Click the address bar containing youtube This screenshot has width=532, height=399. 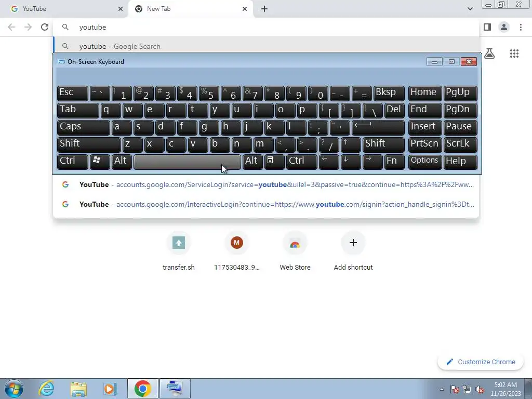(266, 27)
